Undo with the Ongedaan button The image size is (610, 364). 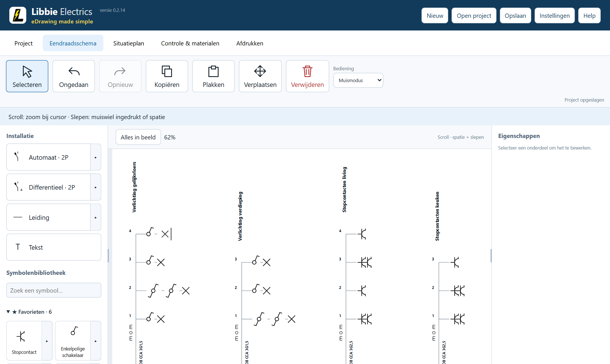point(74,76)
